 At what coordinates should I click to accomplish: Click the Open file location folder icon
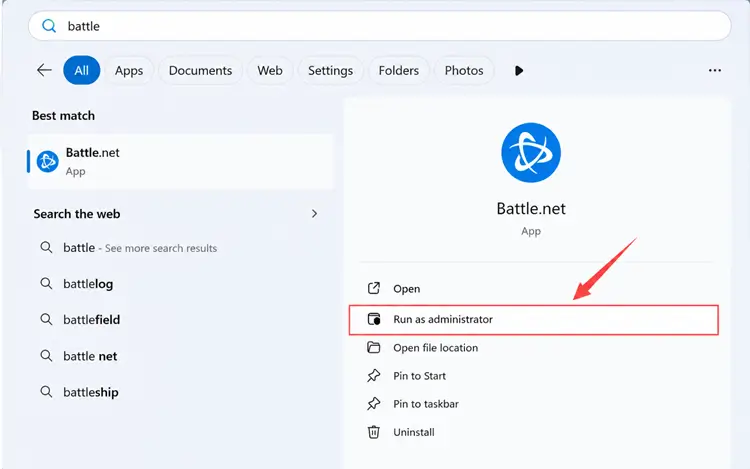tap(374, 348)
